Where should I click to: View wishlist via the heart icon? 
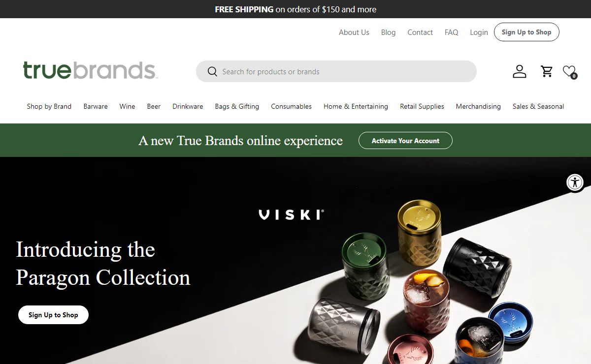(x=569, y=72)
